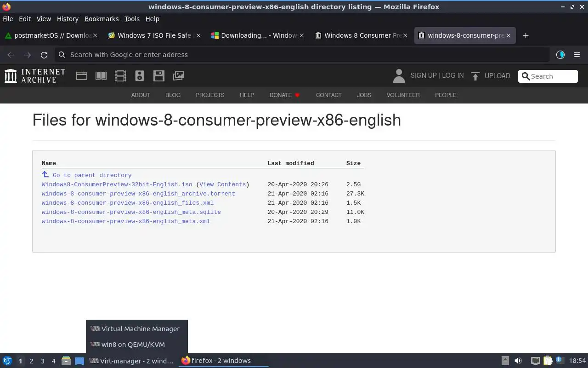Open the Internet Archive home logo

coord(35,76)
